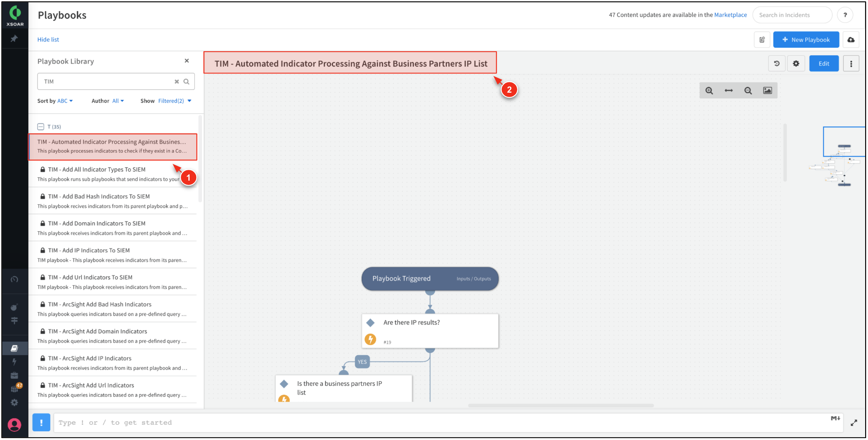Select TIM - ArcSight Add IP Indicators
The width and height of the screenshot is (868, 440).
pyautogui.click(x=113, y=362)
